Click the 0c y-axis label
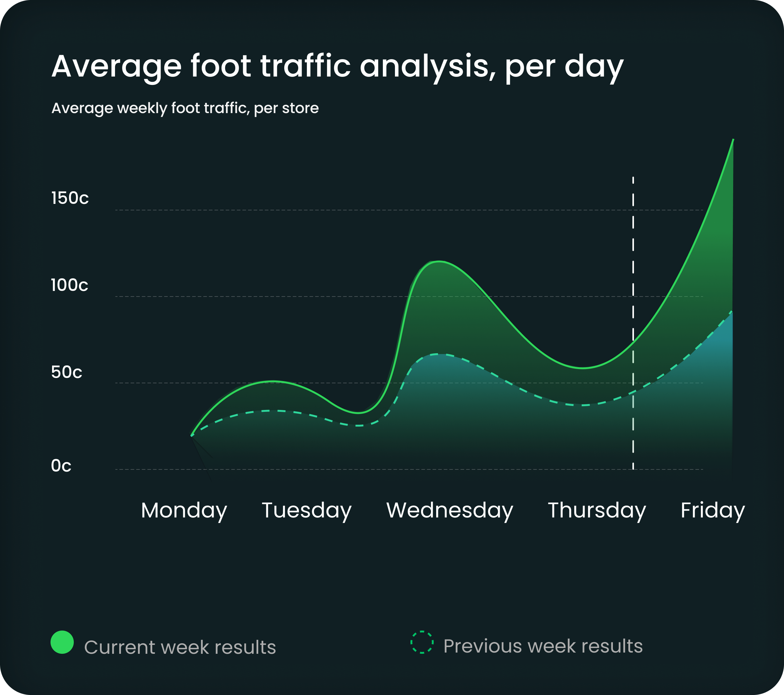784x695 pixels. (x=61, y=466)
